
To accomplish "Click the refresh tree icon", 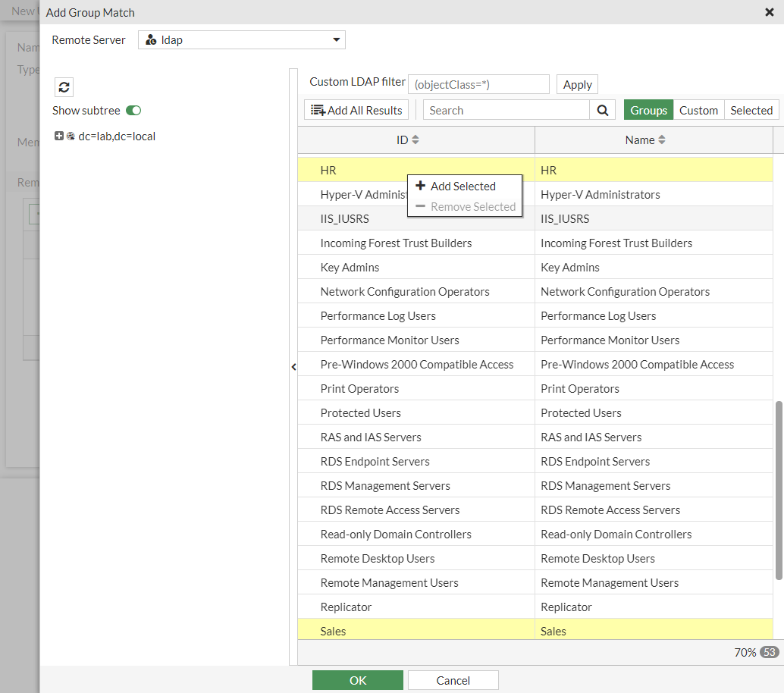I will click(64, 86).
